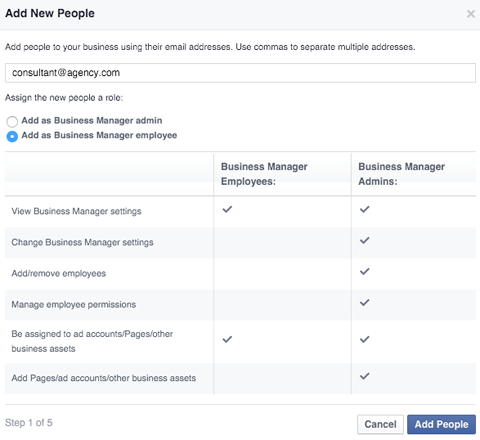Click Admins checkmark for View Business Manager settings

click(x=365, y=210)
